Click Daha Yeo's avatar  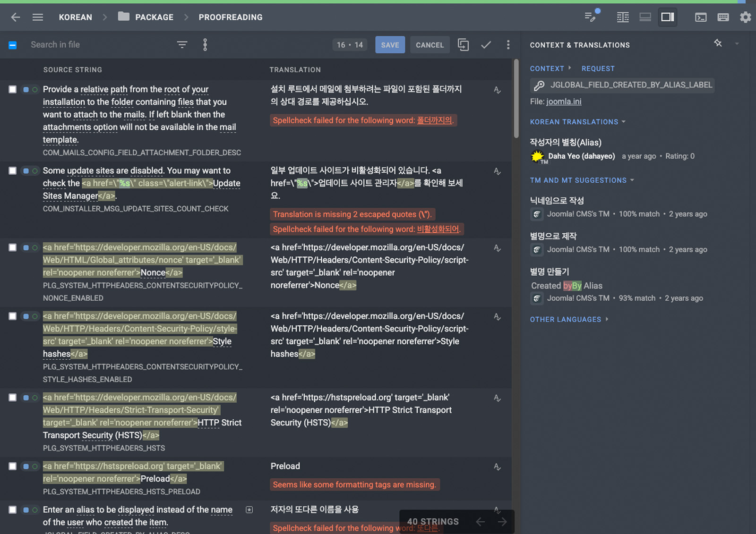tap(537, 156)
